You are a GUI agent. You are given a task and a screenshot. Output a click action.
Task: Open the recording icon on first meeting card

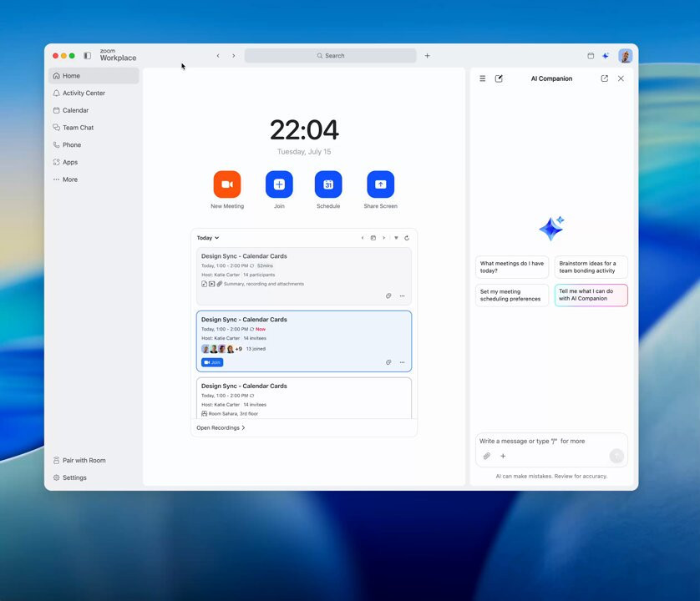(211, 284)
